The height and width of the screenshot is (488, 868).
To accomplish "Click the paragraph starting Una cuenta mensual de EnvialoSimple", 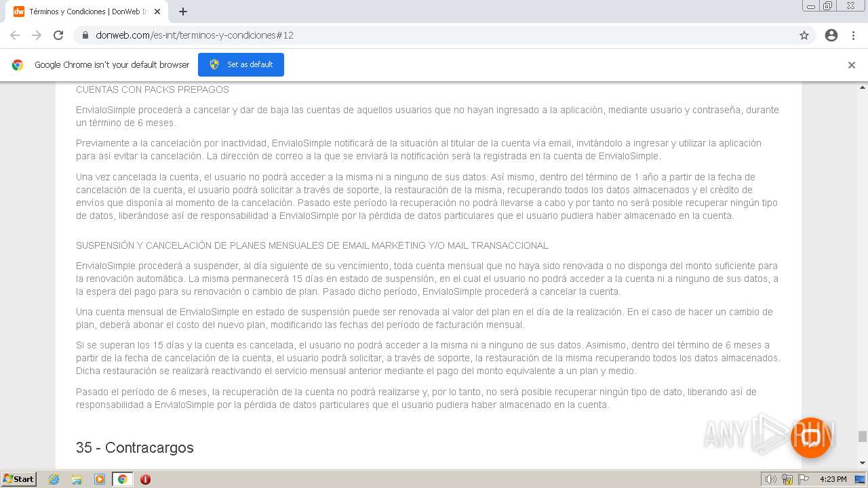I will 425,319.
